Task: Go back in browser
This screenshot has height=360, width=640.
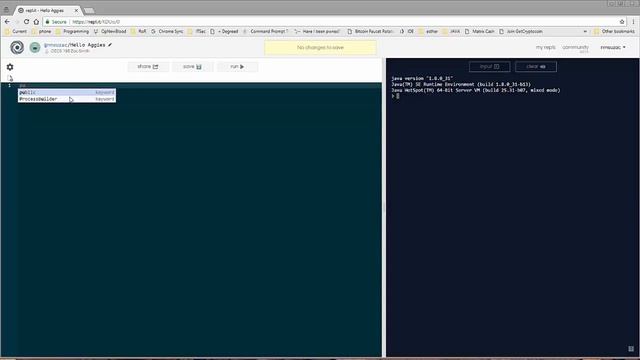Action: [7, 22]
